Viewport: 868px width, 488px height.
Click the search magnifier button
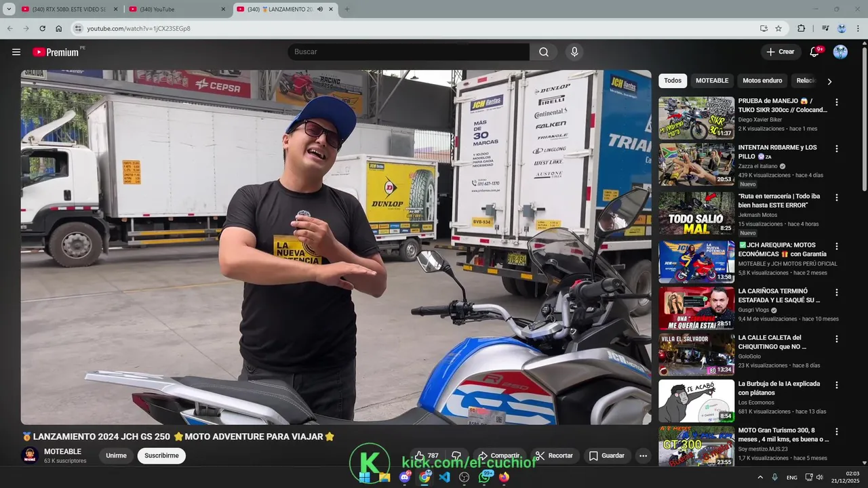pos(544,52)
